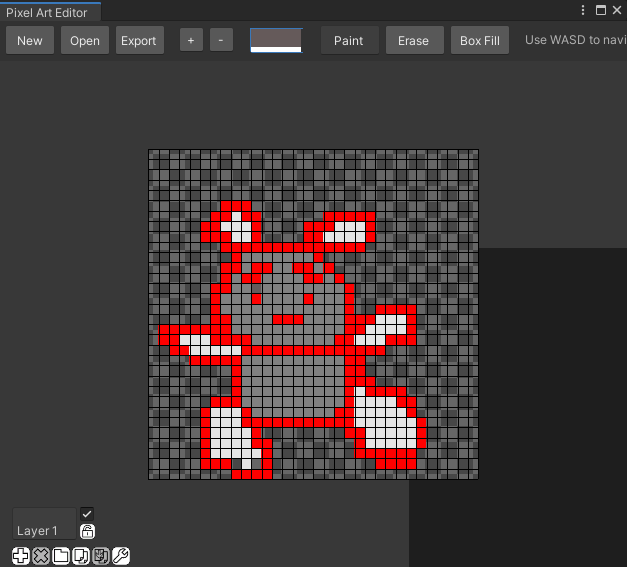Maximize the Pixel Art Editor window

click(x=601, y=10)
